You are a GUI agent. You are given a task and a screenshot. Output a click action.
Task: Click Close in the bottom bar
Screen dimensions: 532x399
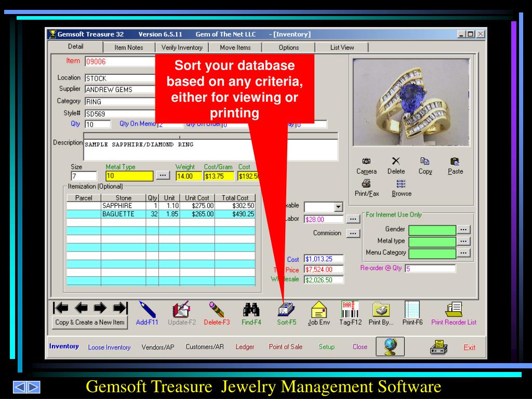[x=360, y=347]
